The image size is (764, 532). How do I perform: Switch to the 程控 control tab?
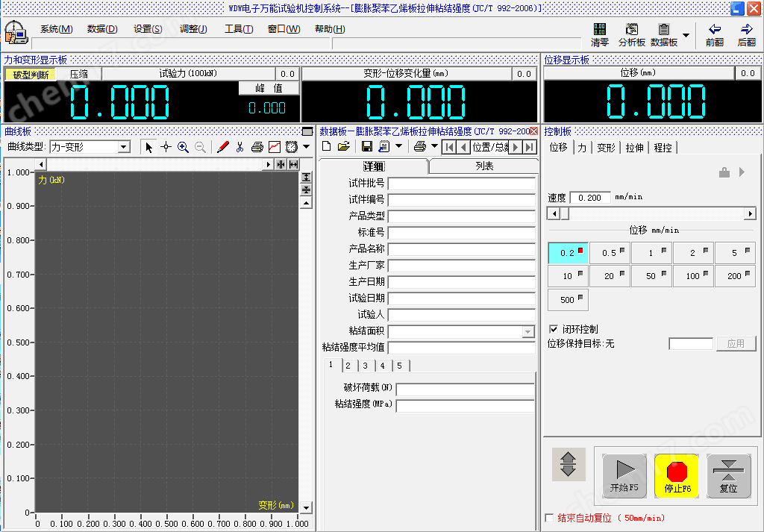tap(663, 148)
